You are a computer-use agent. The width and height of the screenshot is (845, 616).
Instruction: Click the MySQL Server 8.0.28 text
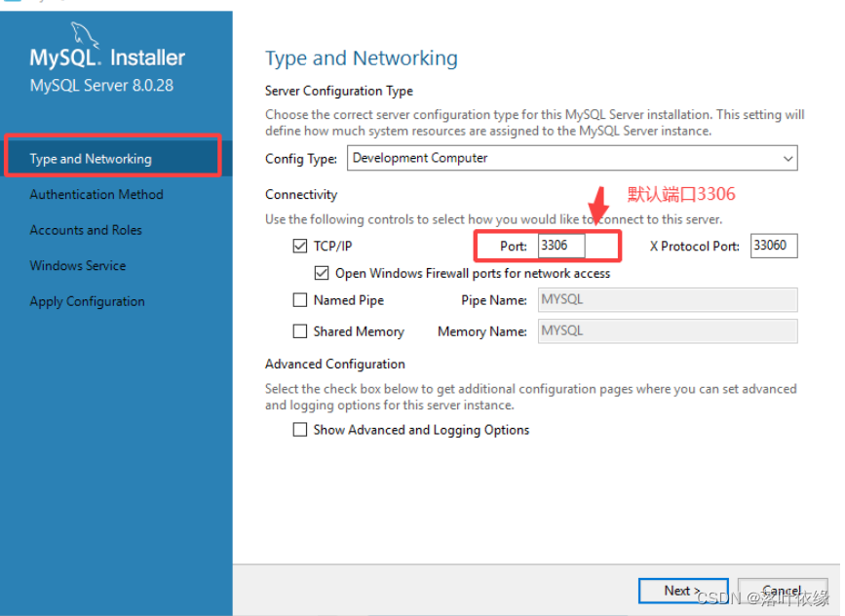coord(102,85)
